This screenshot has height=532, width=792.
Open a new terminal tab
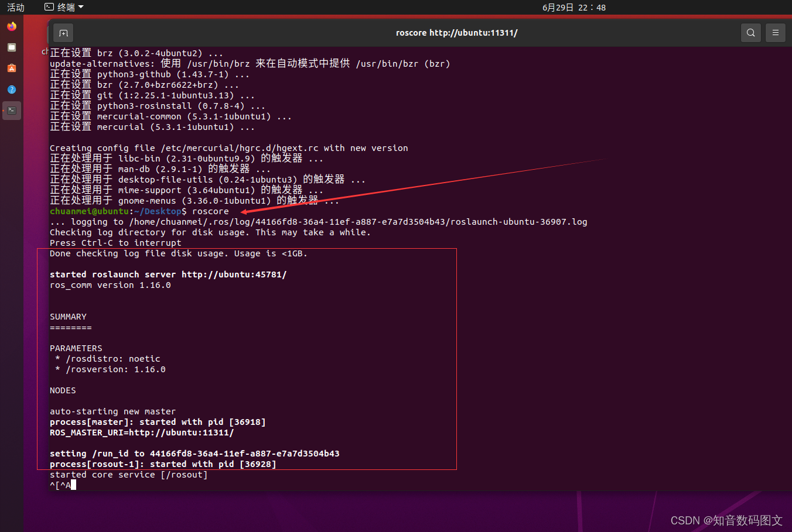click(x=63, y=33)
